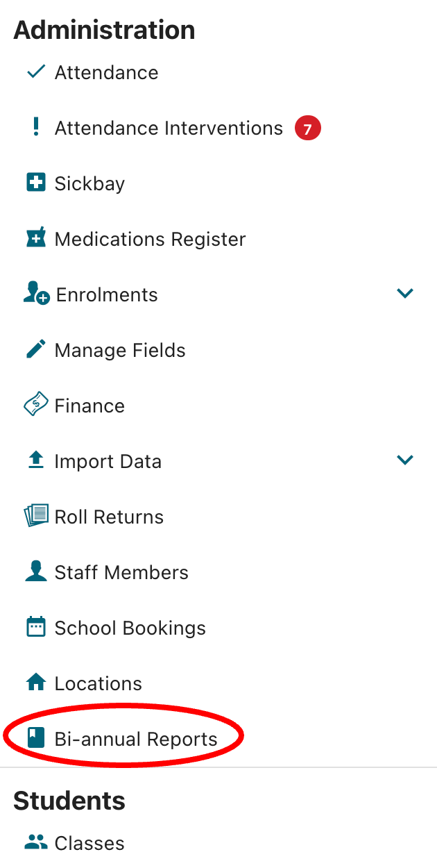
Task: Click the Attendance checkmark icon
Action: (35, 72)
